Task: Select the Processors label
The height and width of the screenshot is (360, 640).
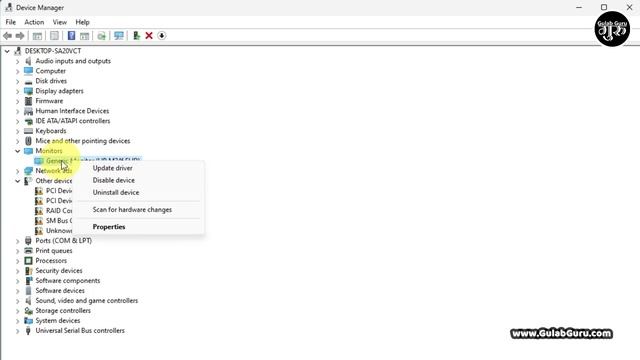Action: [x=51, y=261]
